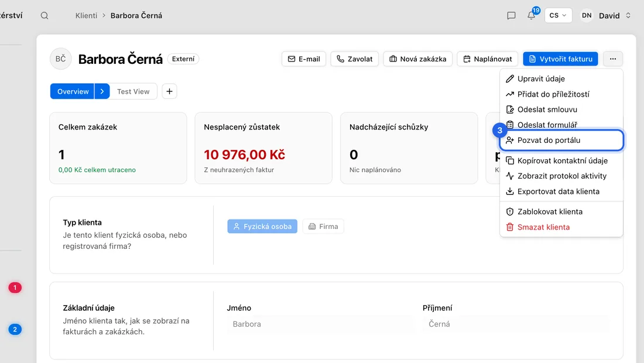644x363 pixels.
Task: Click the Externí tag badge
Action: click(x=183, y=59)
